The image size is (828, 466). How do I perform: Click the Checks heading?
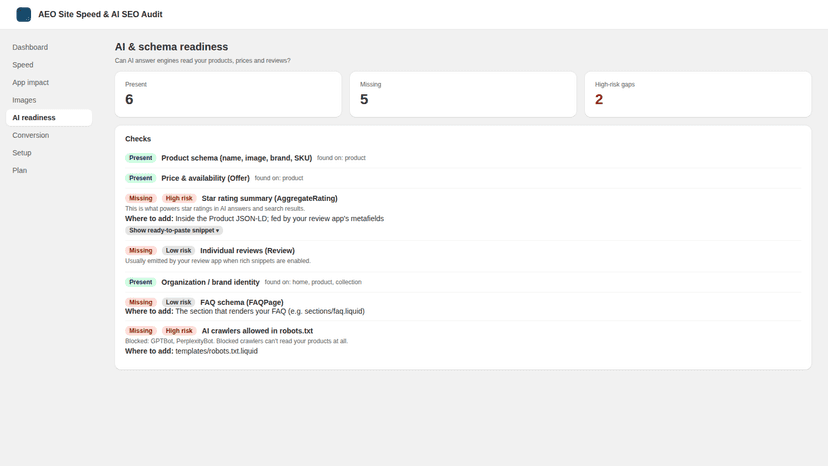[x=138, y=139]
